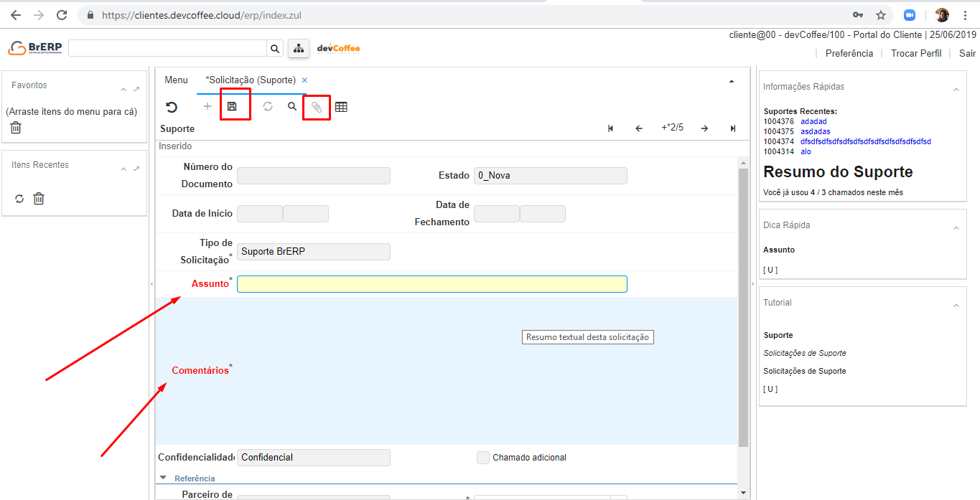This screenshot has width=980, height=500.
Task: Toggle grid view icon in toolbar
Action: point(341,108)
